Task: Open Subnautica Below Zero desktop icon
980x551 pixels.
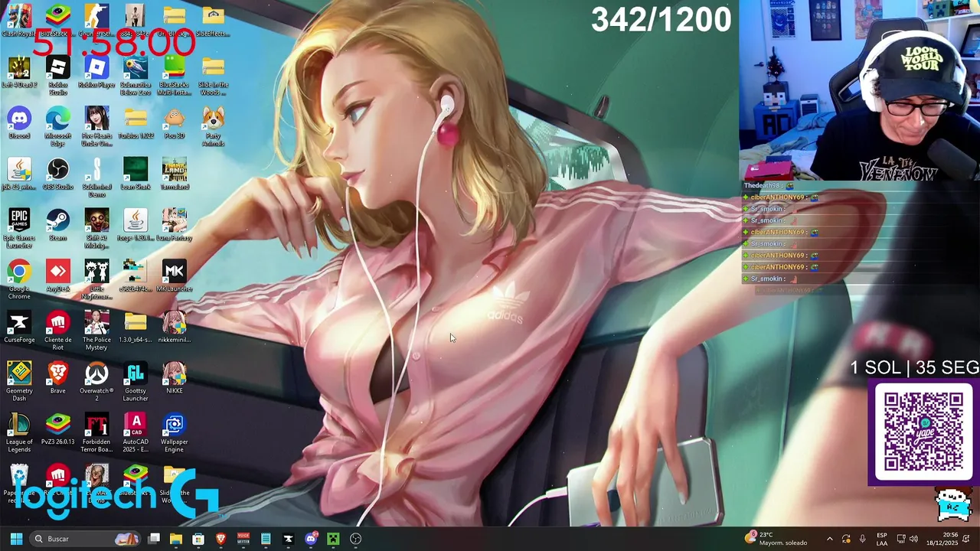Action: coord(136,76)
